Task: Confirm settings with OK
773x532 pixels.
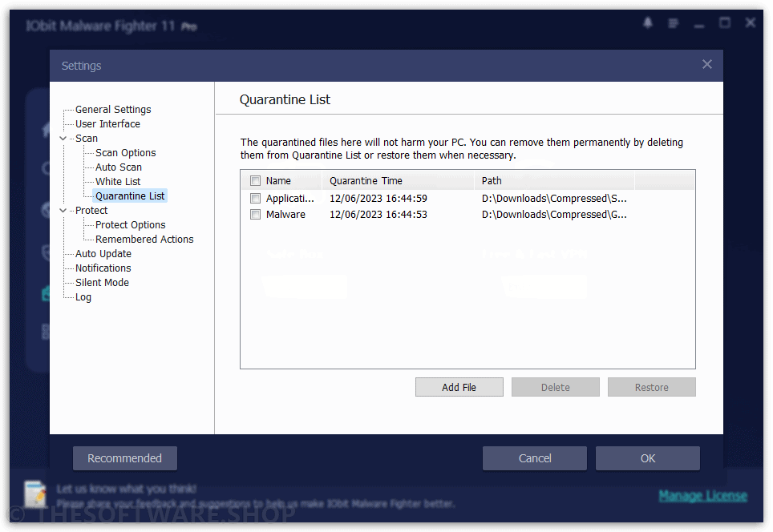Action: (x=648, y=458)
